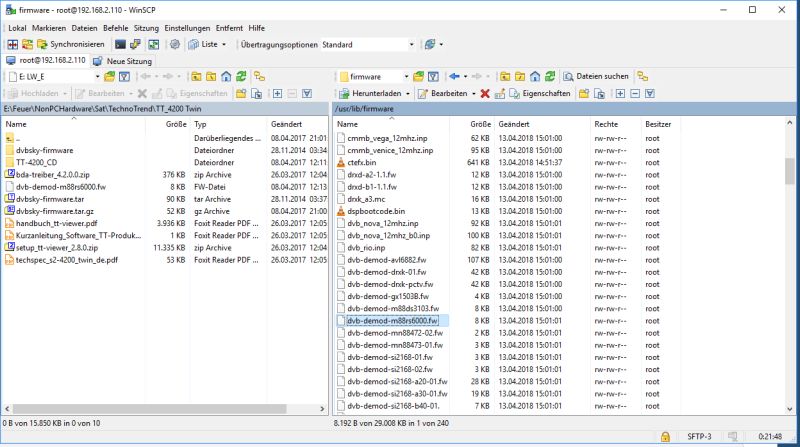Click the Synchronisieren button
Viewport: 800px width, 447px height.
pyautogui.click(x=71, y=44)
